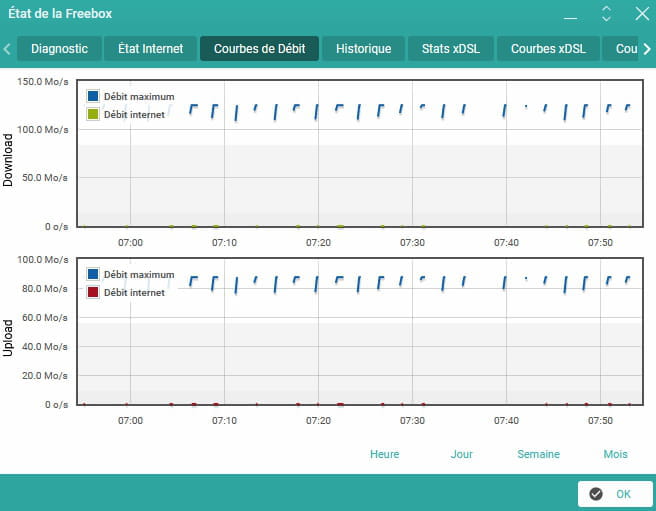This screenshot has width=656, height=511.
Task: Click the 20.0 Mo/s label on Upload graph
Action: 45,376
